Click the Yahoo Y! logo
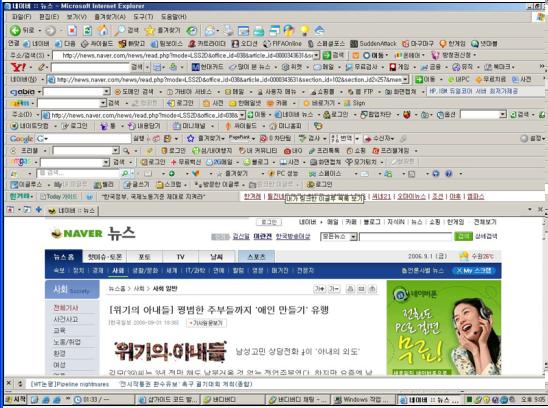This screenshot has height=408, width=548. tap(18, 67)
